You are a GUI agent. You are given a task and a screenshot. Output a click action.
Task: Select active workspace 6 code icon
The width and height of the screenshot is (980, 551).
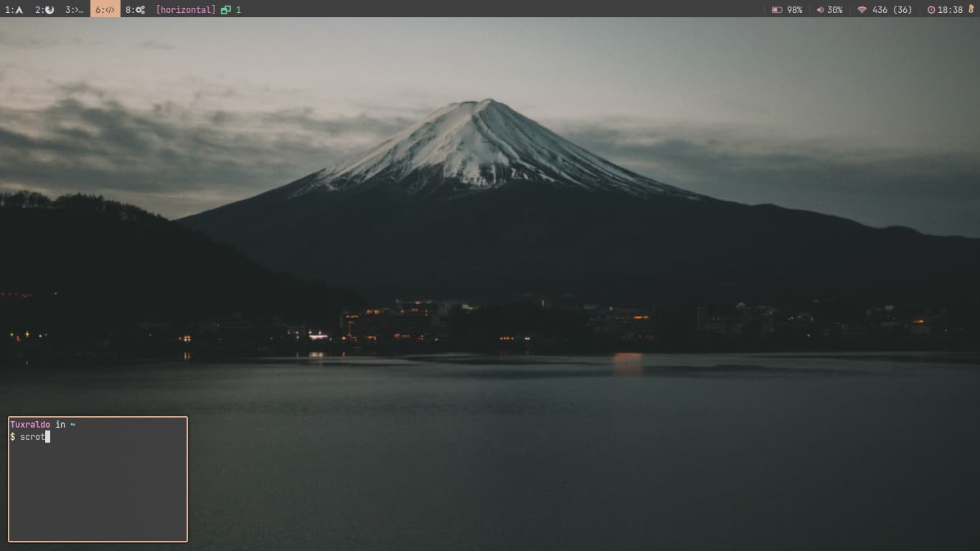[x=105, y=10]
